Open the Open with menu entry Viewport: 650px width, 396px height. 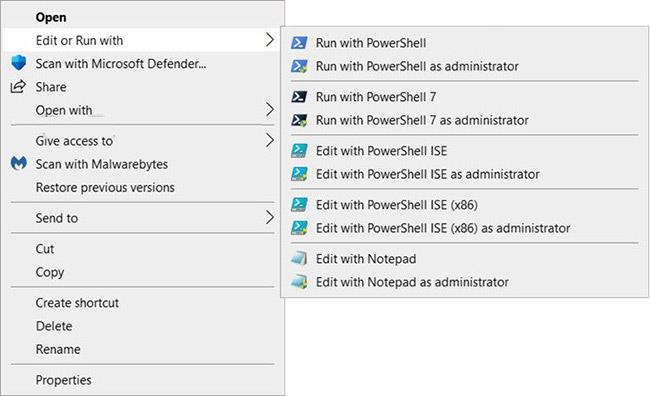point(143,110)
